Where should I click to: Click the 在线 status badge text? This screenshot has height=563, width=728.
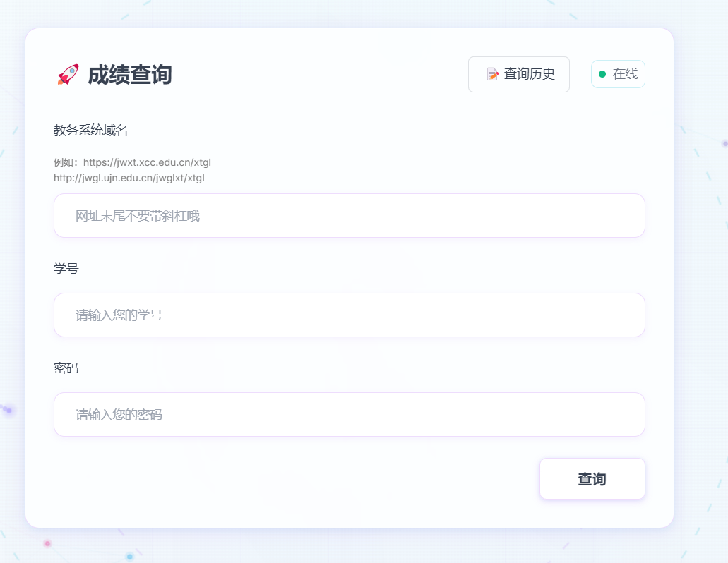tap(625, 74)
